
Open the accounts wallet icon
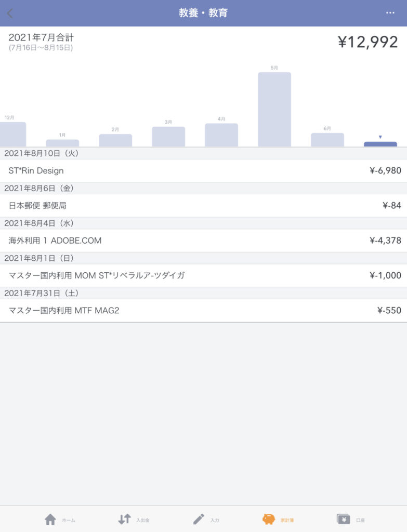tap(343, 520)
